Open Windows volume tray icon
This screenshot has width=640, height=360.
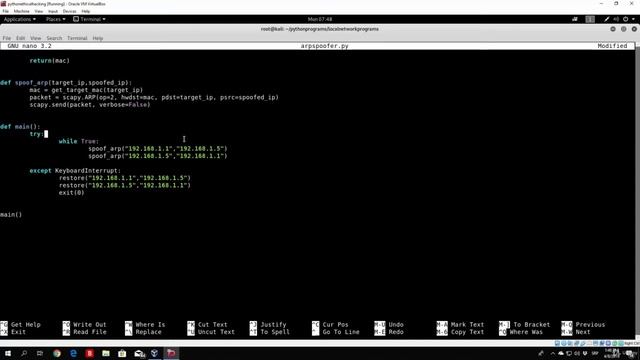(x=577, y=353)
